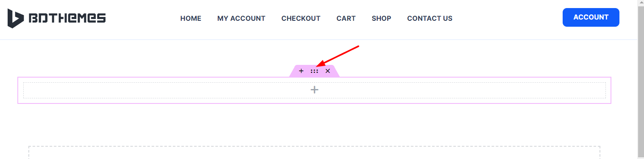The width and height of the screenshot is (644, 159).
Task: Go to the HOME menu item
Action: 191,18
